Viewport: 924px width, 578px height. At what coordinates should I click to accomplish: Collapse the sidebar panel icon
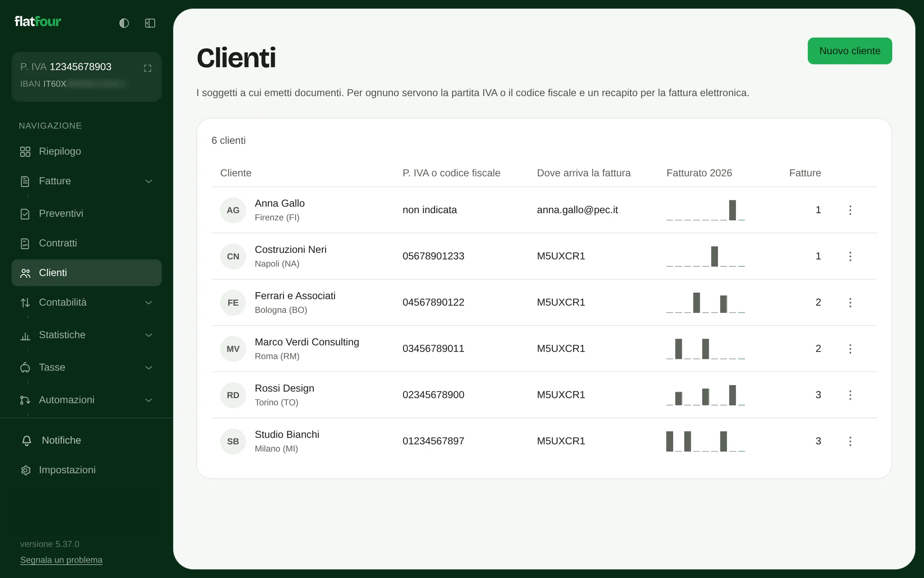(150, 23)
